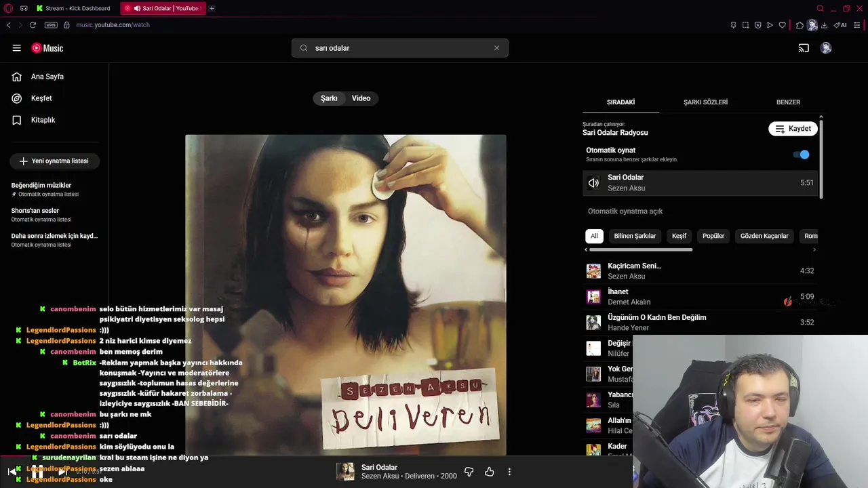Click the Yeni oynatma listesi button
This screenshot has width=868, height=488.
click(54, 161)
